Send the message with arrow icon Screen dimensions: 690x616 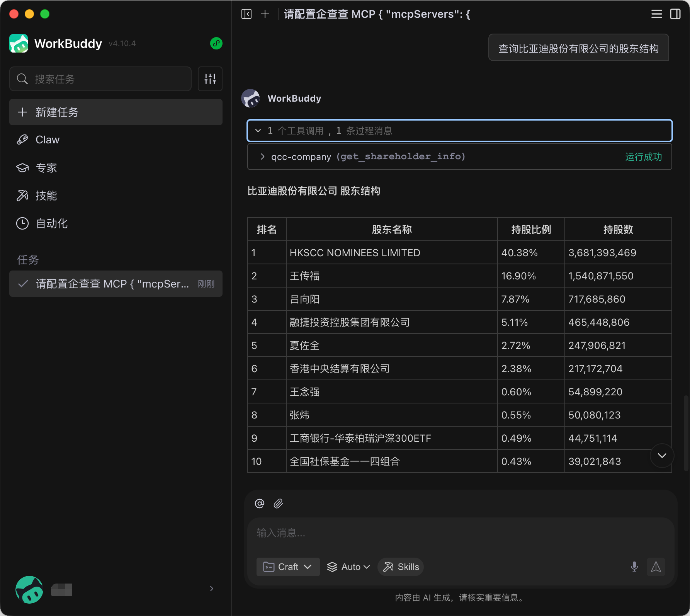point(656,567)
